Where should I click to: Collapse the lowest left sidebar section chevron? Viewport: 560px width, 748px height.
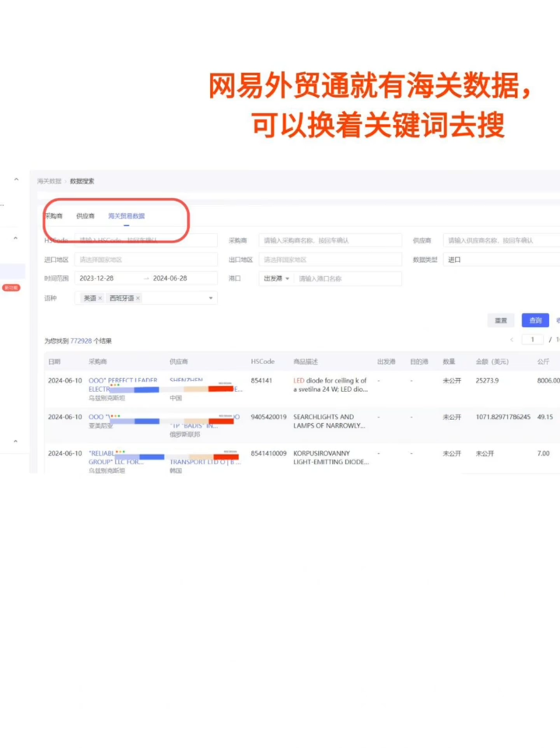(16, 441)
